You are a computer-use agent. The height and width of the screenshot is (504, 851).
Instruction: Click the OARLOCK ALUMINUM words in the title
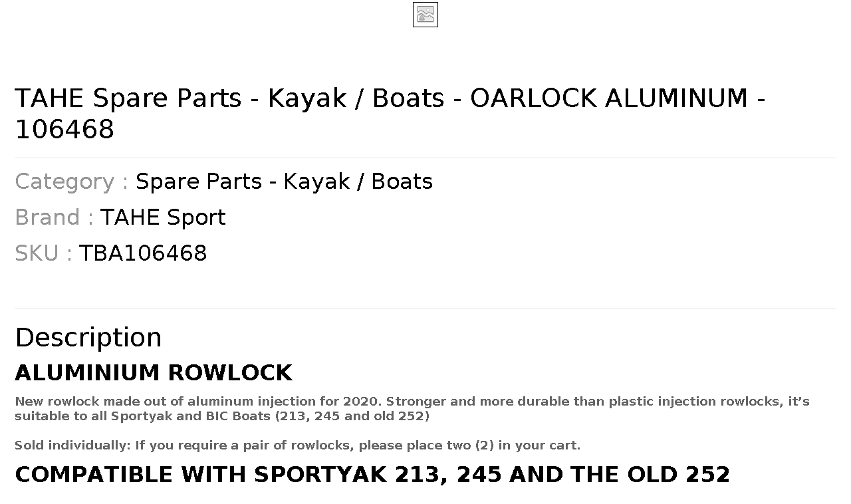click(x=610, y=98)
